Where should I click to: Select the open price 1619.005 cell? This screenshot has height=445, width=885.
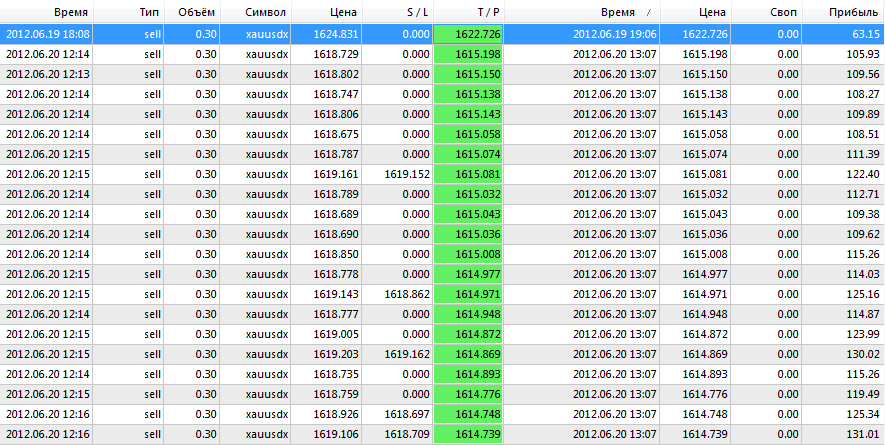tap(327, 334)
